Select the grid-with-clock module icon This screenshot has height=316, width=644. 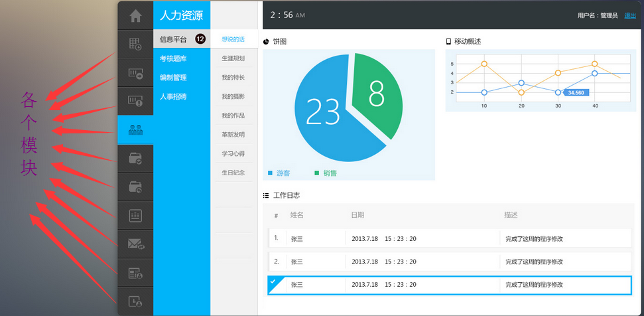point(135,44)
